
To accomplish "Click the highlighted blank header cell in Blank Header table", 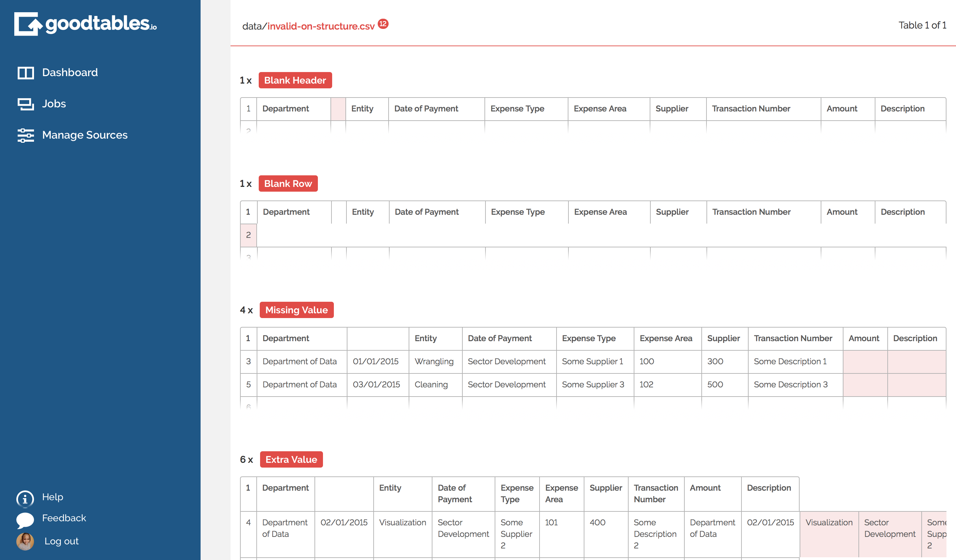I will tap(338, 109).
